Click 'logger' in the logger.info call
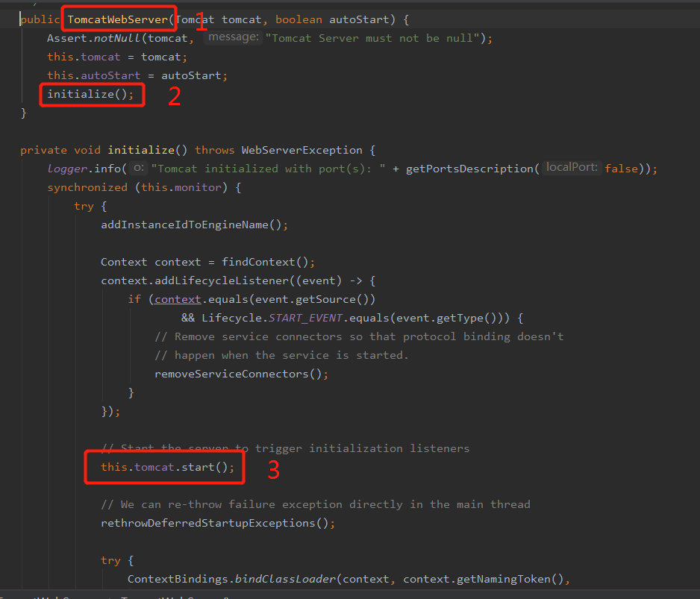700x599 pixels. coord(67,169)
